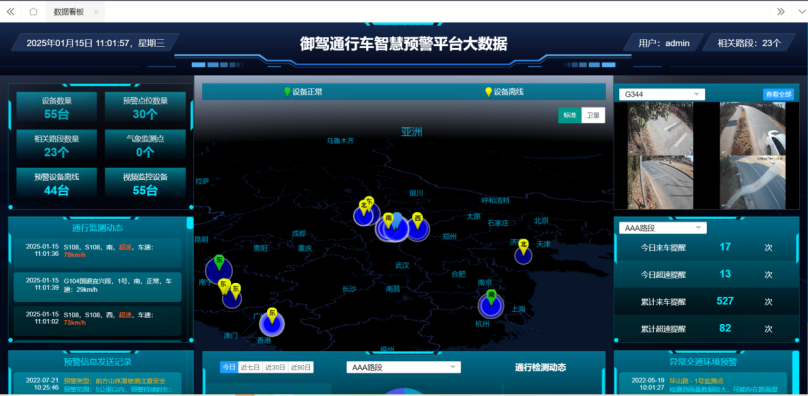Click the 亚洲 label on map
Image resolution: width=808 pixels, height=396 pixels.
[x=412, y=132]
